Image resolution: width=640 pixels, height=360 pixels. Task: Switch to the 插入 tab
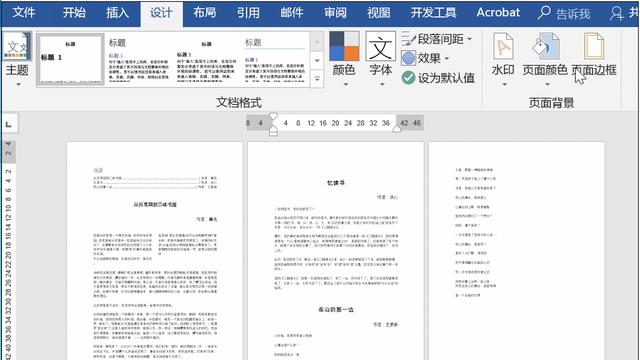118,13
